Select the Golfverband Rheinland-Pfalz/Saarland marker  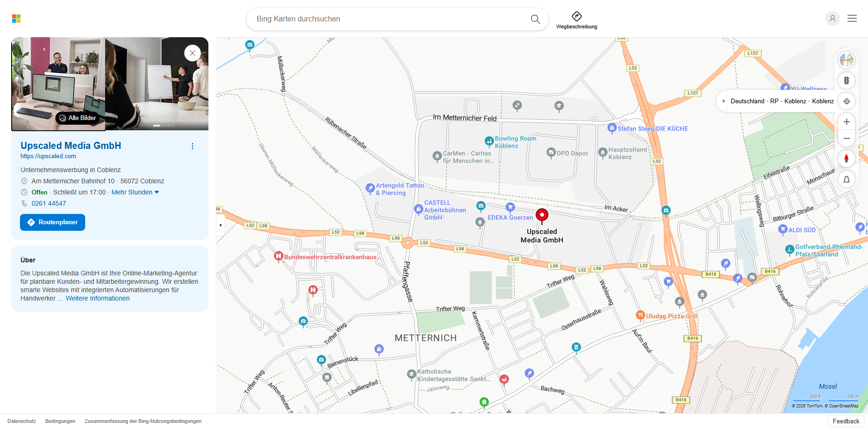tap(790, 250)
